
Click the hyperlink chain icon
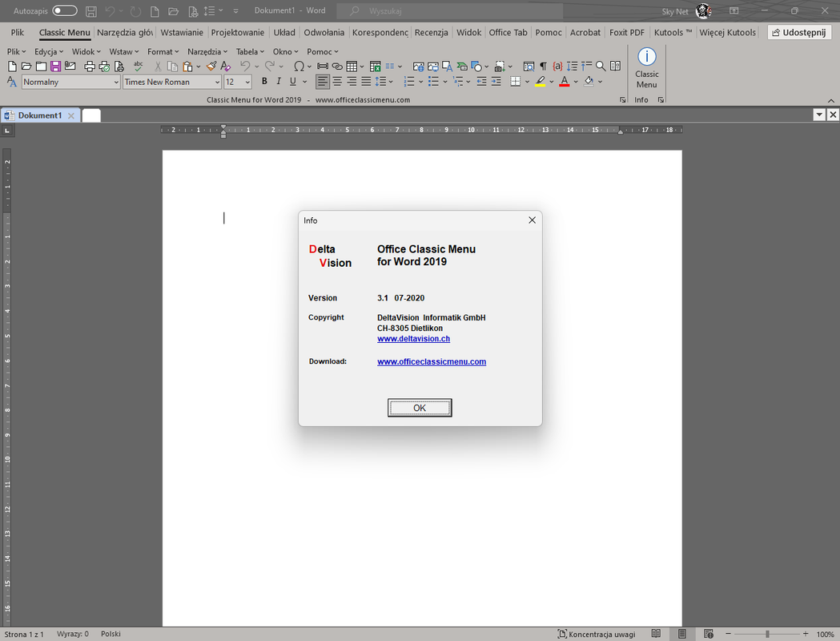(x=337, y=67)
